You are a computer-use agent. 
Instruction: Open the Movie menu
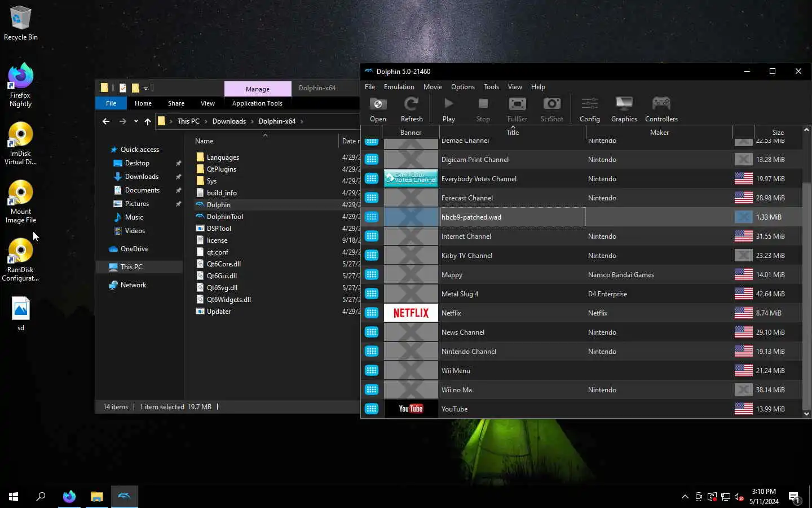pos(433,87)
